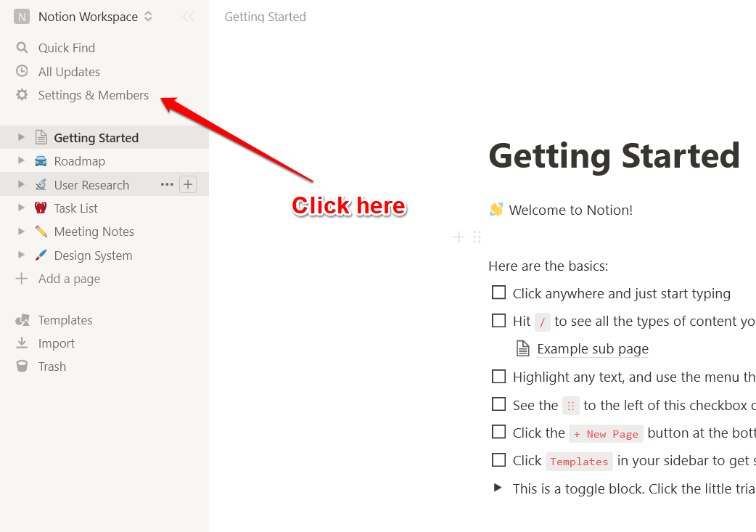Screen dimensions: 756x532
Task: Expand the 'This is a toggle block' triangle
Action: pos(498,488)
